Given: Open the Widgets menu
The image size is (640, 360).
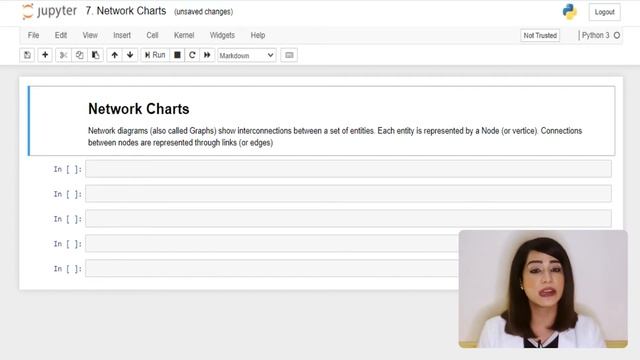Looking at the screenshot, I should click(x=222, y=35).
